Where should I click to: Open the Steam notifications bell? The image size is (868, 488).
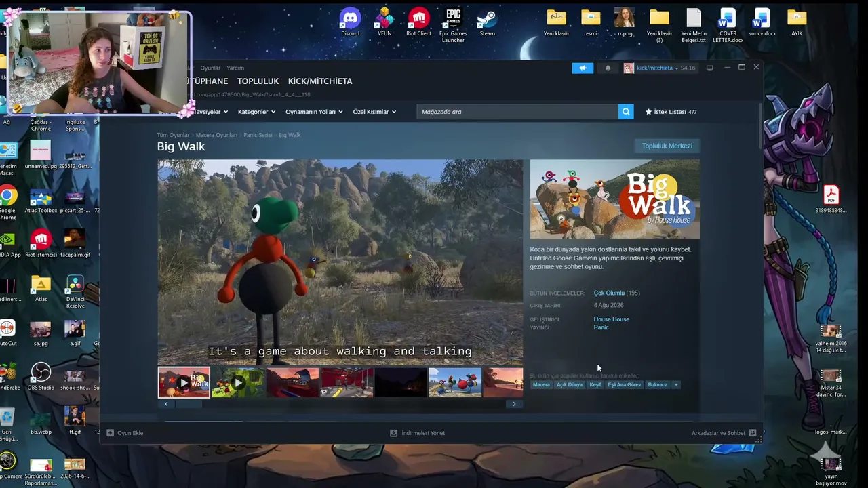click(x=608, y=68)
